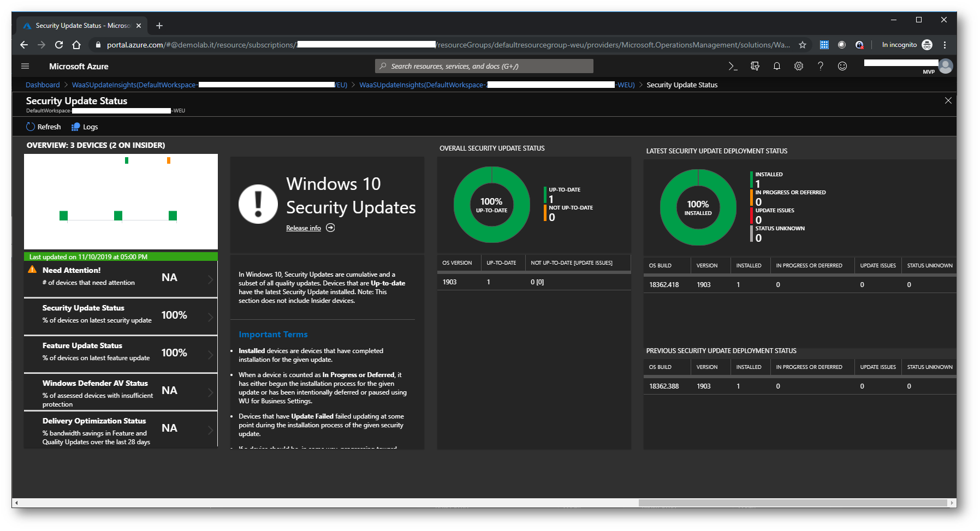Viewport: 980px width, 531px height.
Task: Click the Windows 10 Security Updates warning icon
Action: [258, 204]
